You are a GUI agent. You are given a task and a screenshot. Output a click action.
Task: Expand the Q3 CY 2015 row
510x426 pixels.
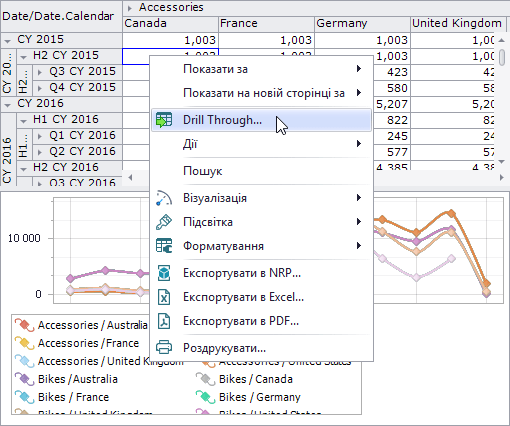pos(40,72)
